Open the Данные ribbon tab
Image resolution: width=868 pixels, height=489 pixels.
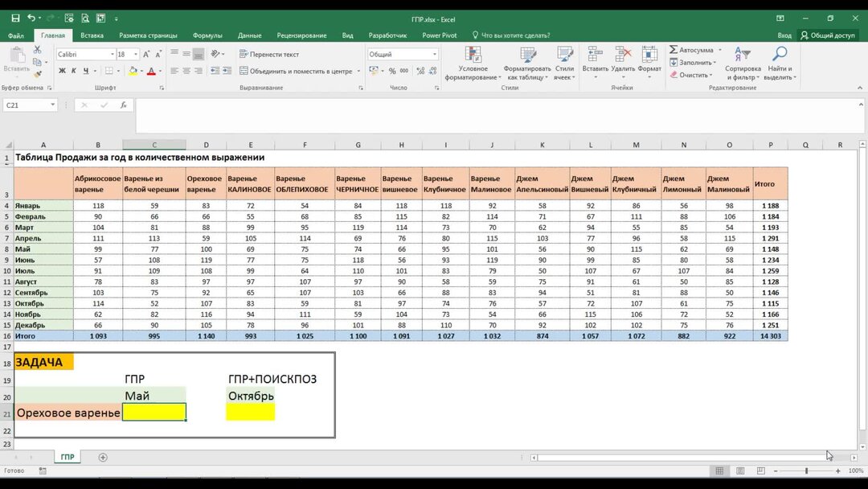click(x=250, y=35)
